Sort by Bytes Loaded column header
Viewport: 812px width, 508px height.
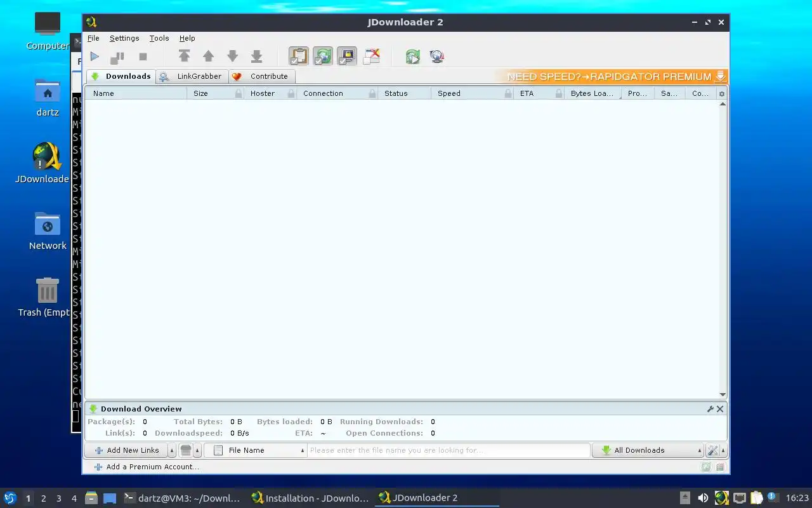pos(592,93)
